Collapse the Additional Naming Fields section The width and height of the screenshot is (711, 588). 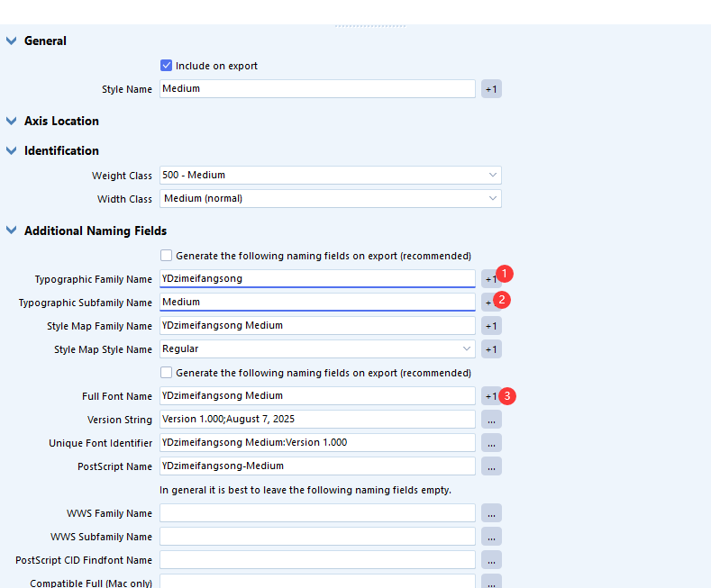pyautogui.click(x=12, y=231)
